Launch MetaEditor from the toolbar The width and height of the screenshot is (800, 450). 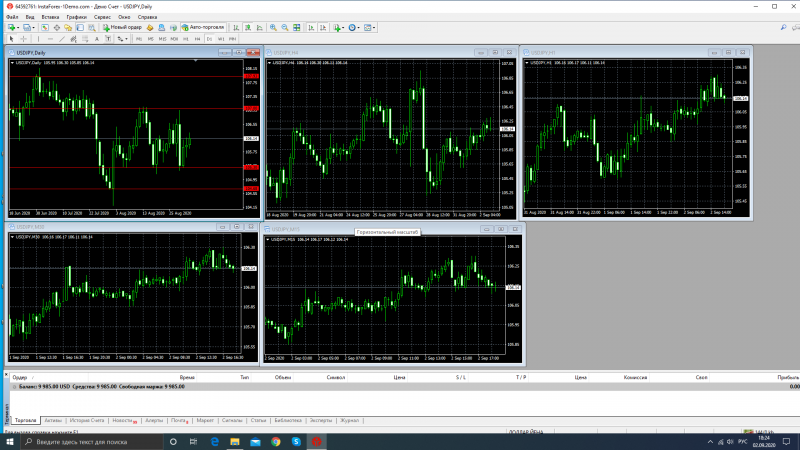[150, 28]
